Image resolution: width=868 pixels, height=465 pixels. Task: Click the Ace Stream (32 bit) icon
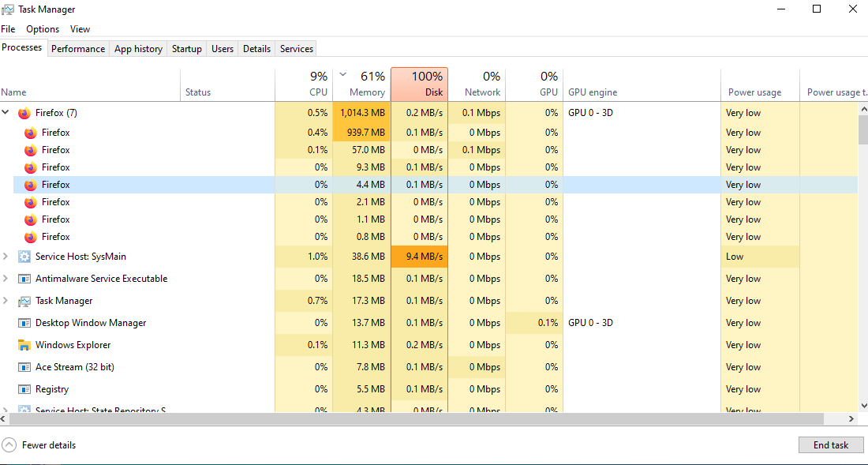pos(24,367)
